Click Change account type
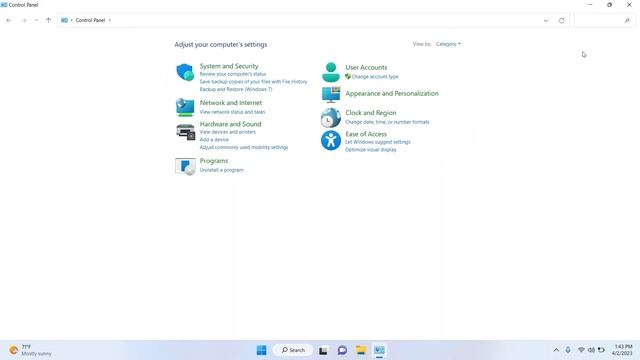 pyautogui.click(x=375, y=77)
